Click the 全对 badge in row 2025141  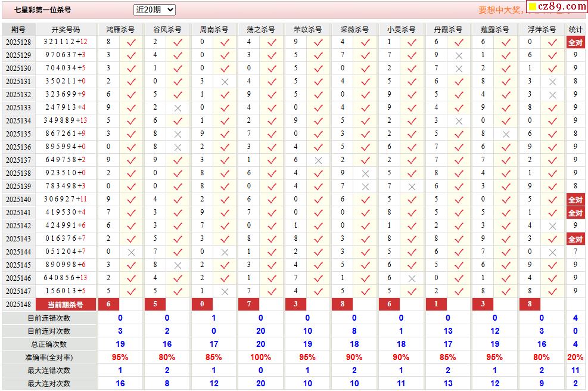575,213
